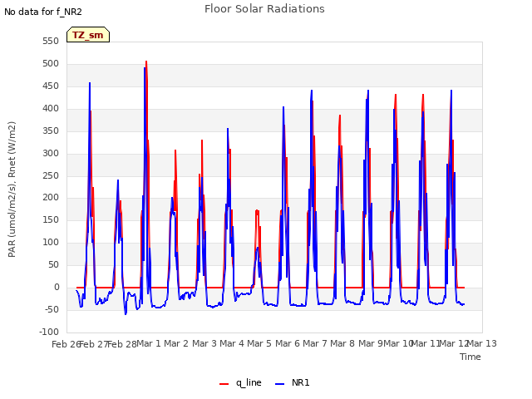Select the q_line legend label
This screenshot has width=532, height=399.
pyautogui.click(x=249, y=382)
